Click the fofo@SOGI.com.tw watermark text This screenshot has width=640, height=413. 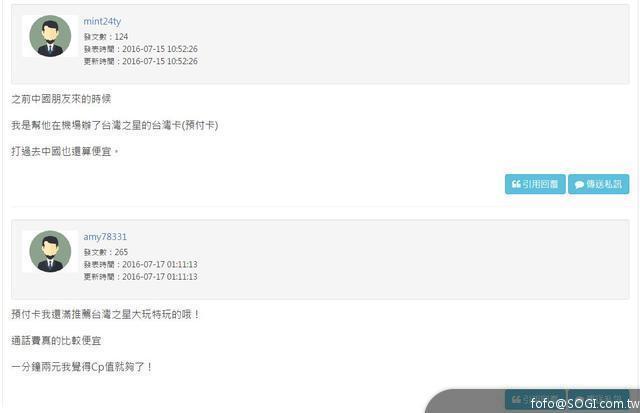coord(584,404)
